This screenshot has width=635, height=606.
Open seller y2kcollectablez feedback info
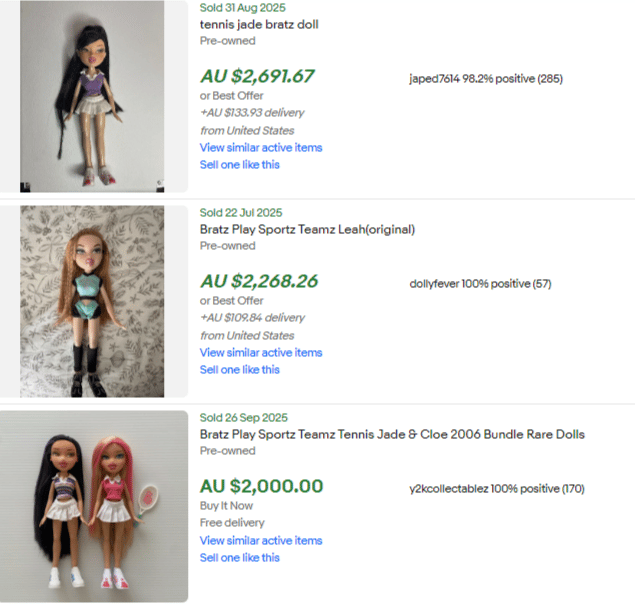497,489
